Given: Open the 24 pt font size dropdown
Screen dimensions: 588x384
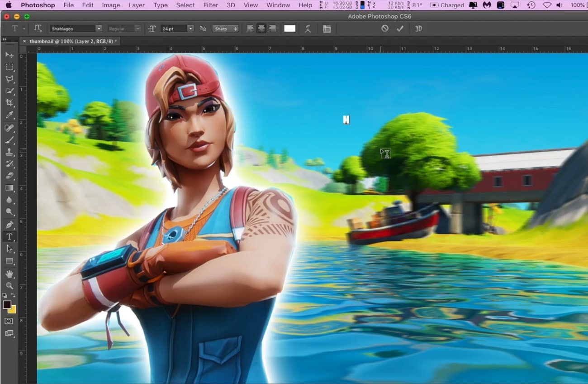Looking at the screenshot, I should click(190, 29).
